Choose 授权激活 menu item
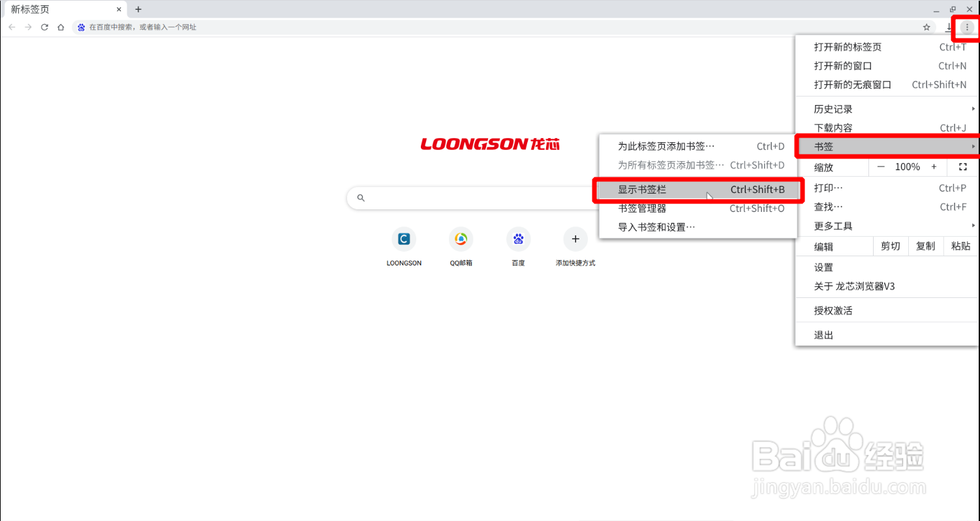Viewport: 980px width, 521px height. pyautogui.click(x=887, y=310)
